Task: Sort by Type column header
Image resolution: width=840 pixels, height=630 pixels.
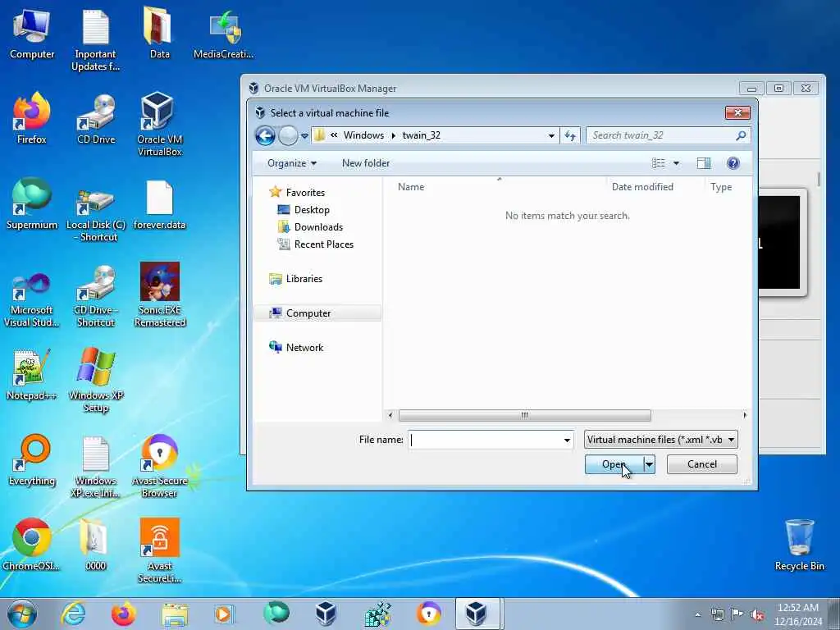Action: click(721, 187)
